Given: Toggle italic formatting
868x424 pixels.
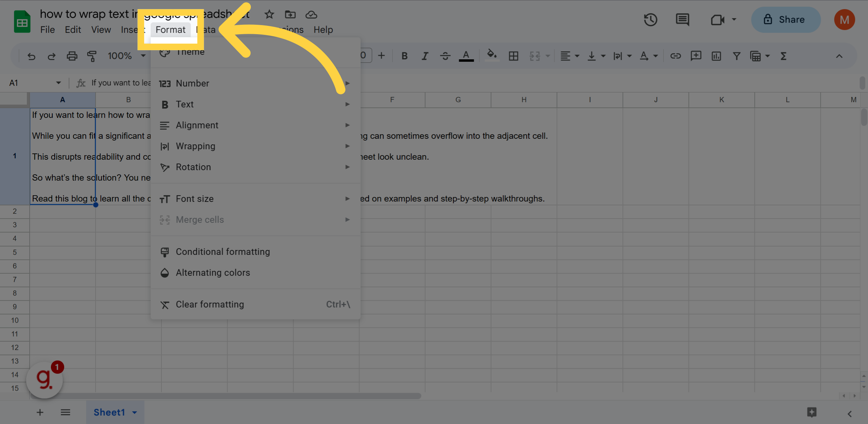Looking at the screenshot, I should (425, 56).
